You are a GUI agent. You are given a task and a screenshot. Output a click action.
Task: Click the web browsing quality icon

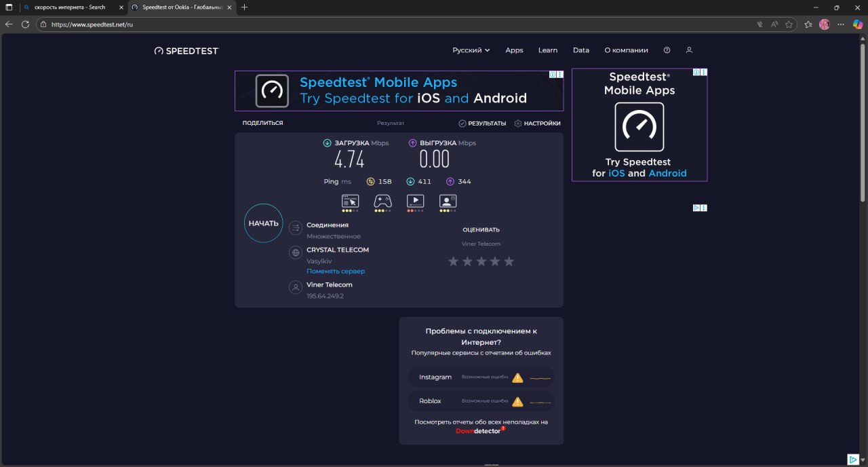(x=350, y=201)
